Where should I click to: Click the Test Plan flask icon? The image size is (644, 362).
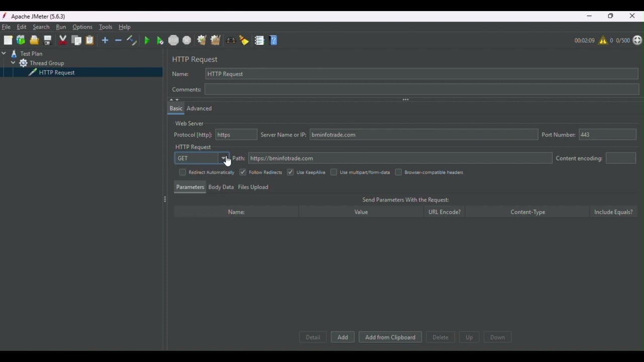click(x=14, y=53)
